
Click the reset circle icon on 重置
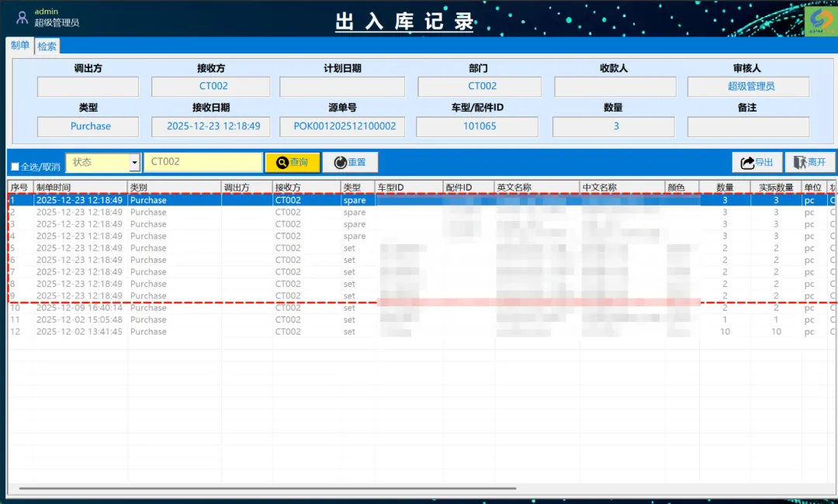[341, 162]
